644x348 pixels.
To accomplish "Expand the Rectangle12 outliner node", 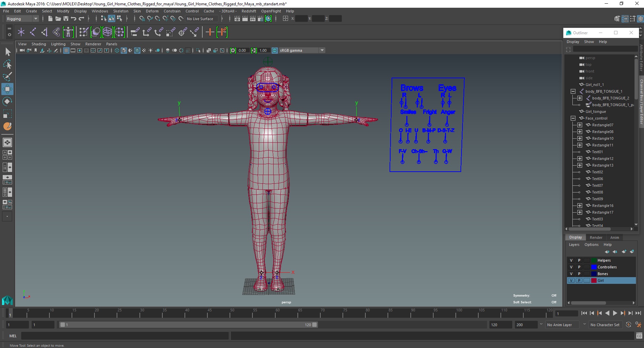I will pos(580,159).
